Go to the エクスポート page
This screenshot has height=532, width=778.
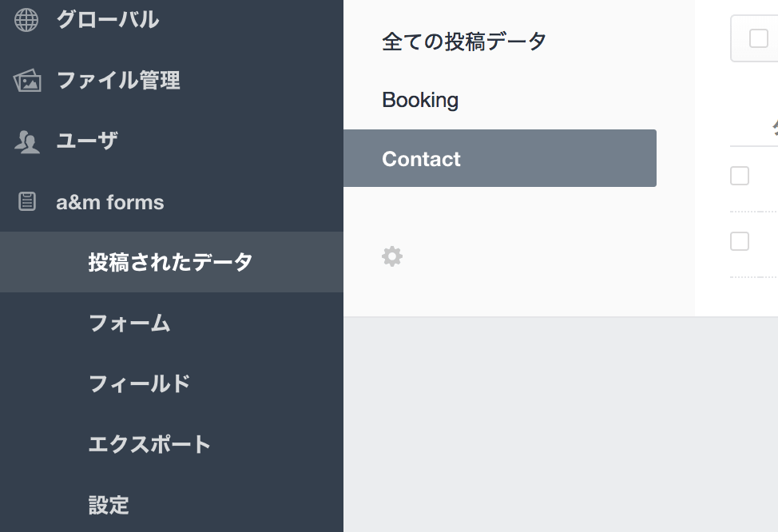pyautogui.click(x=149, y=444)
